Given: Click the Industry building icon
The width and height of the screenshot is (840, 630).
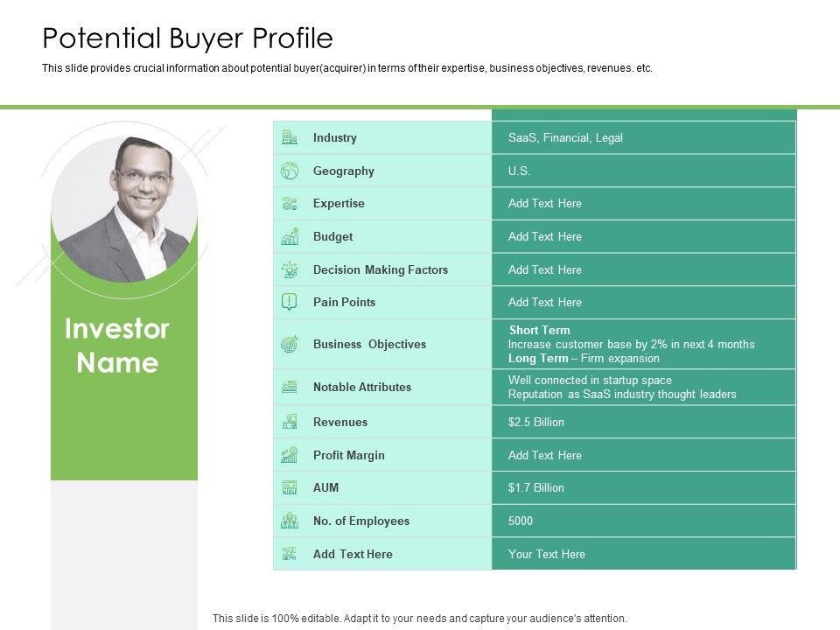Looking at the screenshot, I should click(x=290, y=137).
